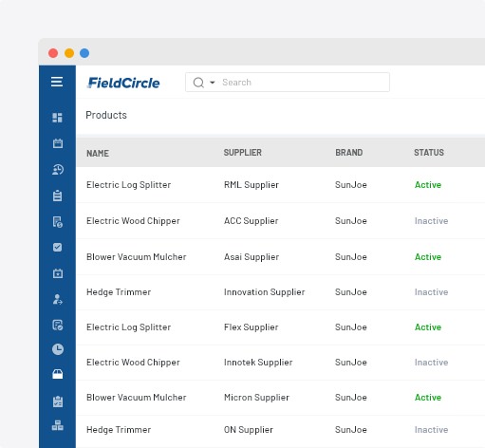
Task: Click SunJoe brand in ON Supplier row
Action: [x=351, y=430]
